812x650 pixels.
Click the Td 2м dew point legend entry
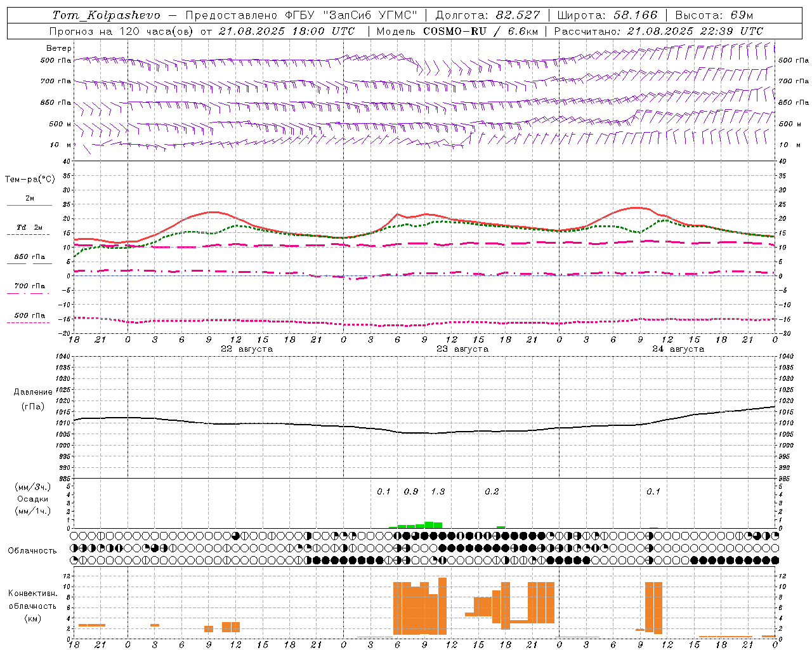coord(29,227)
